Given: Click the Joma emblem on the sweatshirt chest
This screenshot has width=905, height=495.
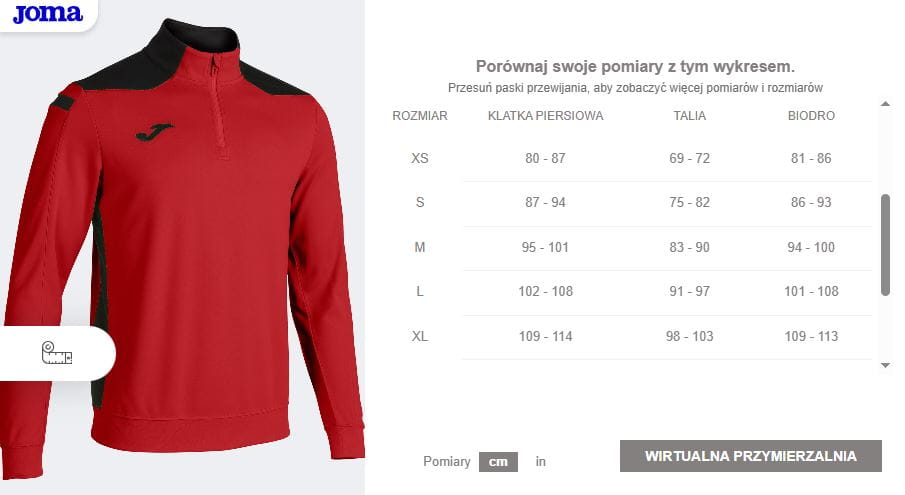Looking at the screenshot, I should pos(153,131).
